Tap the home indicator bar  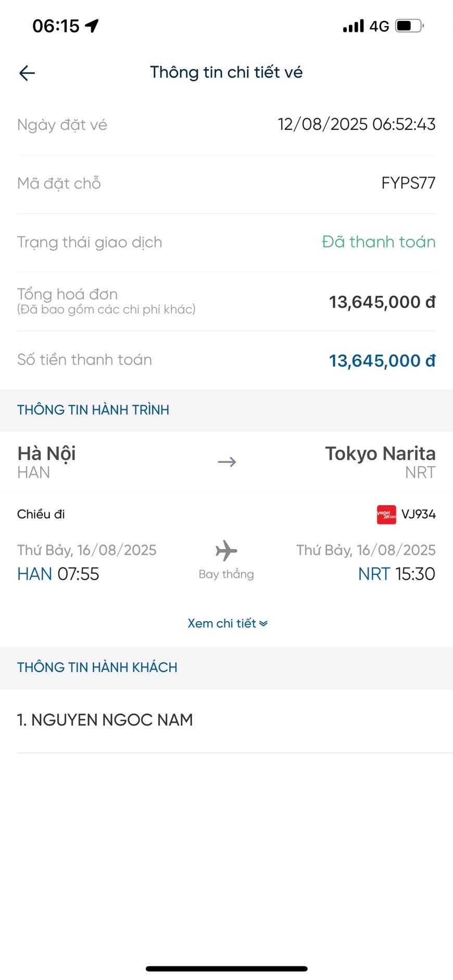pos(227,969)
